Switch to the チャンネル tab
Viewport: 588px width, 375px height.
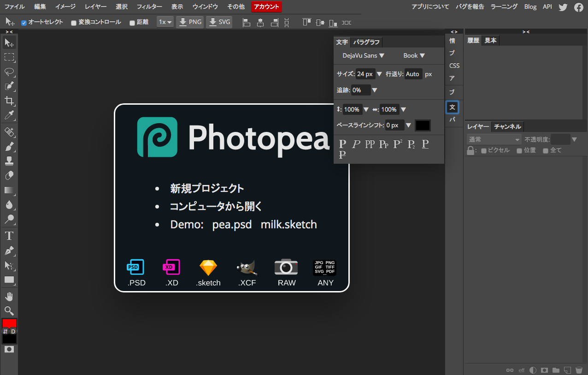(x=507, y=126)
